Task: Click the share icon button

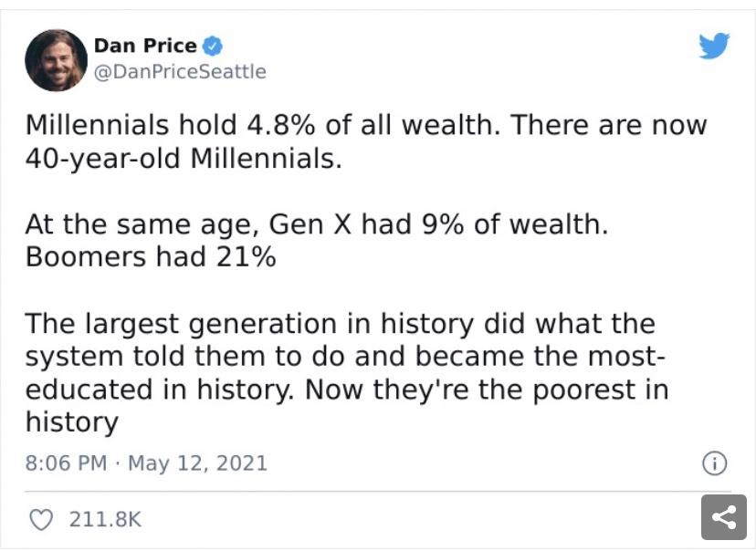Action: (723, 518)
